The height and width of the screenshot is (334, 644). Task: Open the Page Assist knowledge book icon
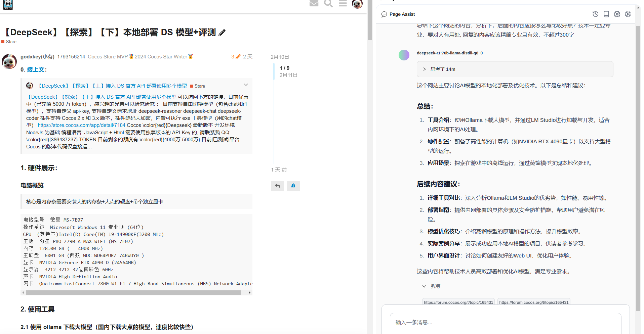(606, 14)
